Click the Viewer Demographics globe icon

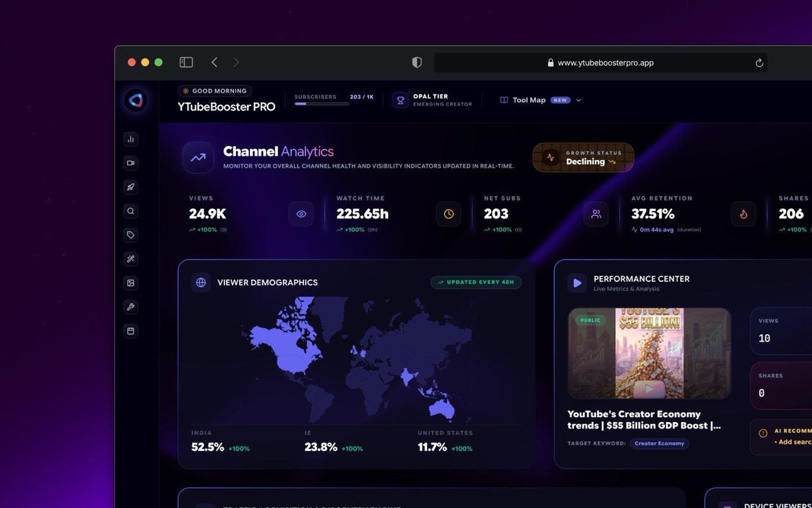[x=201, y=283]
